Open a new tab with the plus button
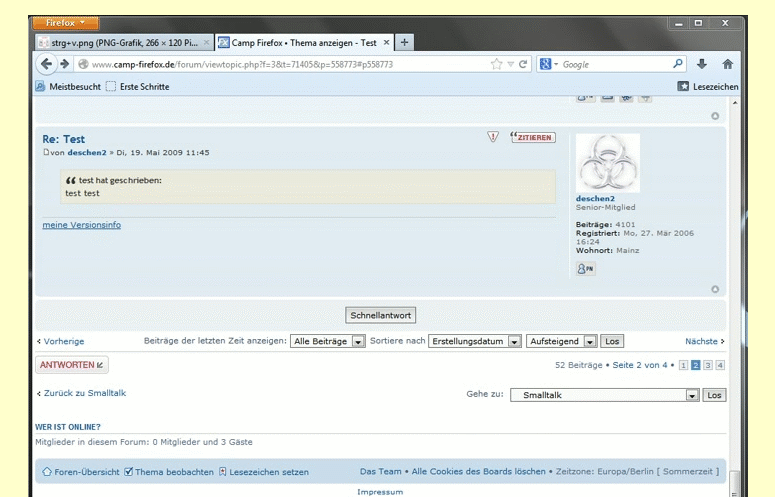 pyautogui.click(x=404, y=42)
